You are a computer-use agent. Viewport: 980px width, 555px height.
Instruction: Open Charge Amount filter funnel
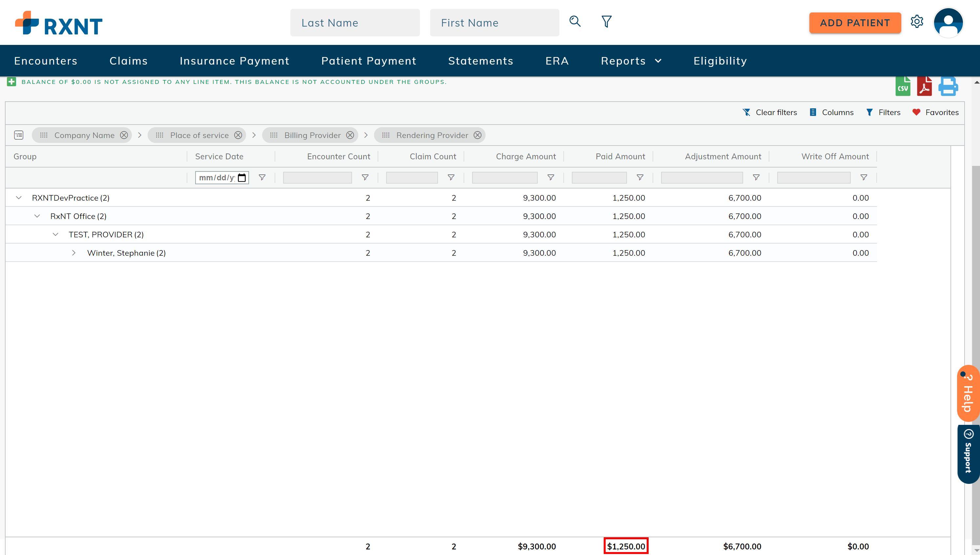(x=551, y=177)
